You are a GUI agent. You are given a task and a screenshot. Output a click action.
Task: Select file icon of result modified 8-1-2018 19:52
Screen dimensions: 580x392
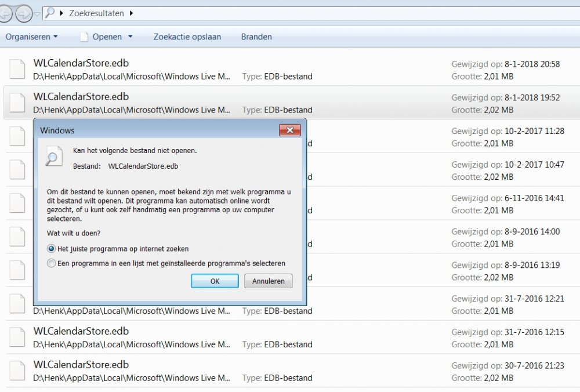tap(17, 103)
